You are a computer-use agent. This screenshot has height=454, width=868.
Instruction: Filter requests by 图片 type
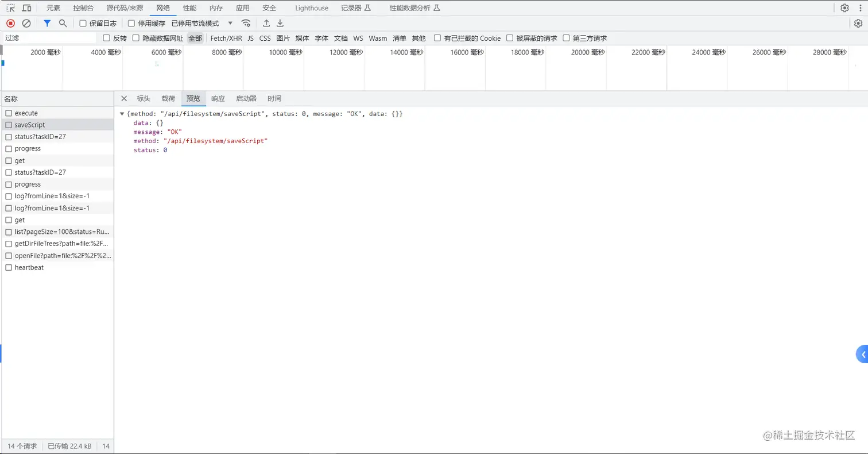[283, 39]
